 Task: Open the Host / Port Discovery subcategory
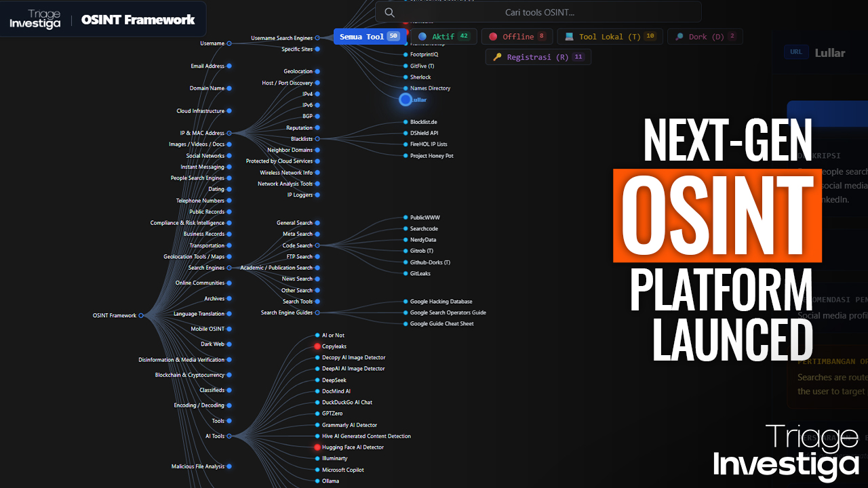tap(288, 83)
